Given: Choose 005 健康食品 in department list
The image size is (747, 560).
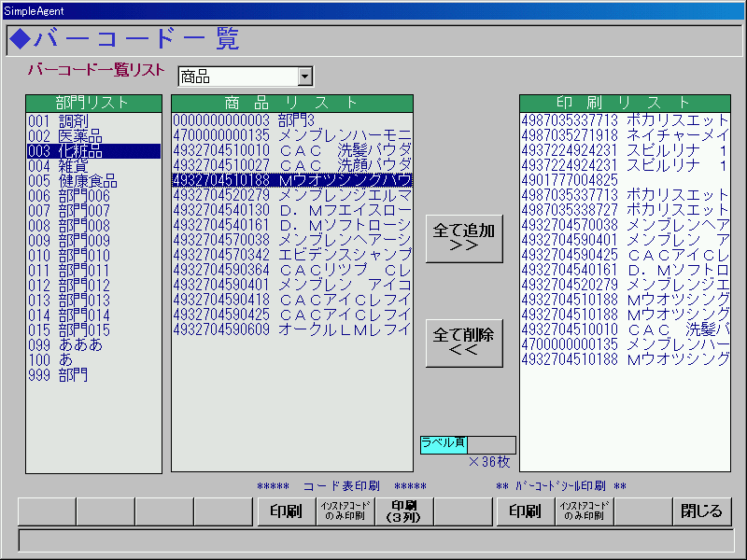Looking at the screenshot, I should [x=73, y=181].
